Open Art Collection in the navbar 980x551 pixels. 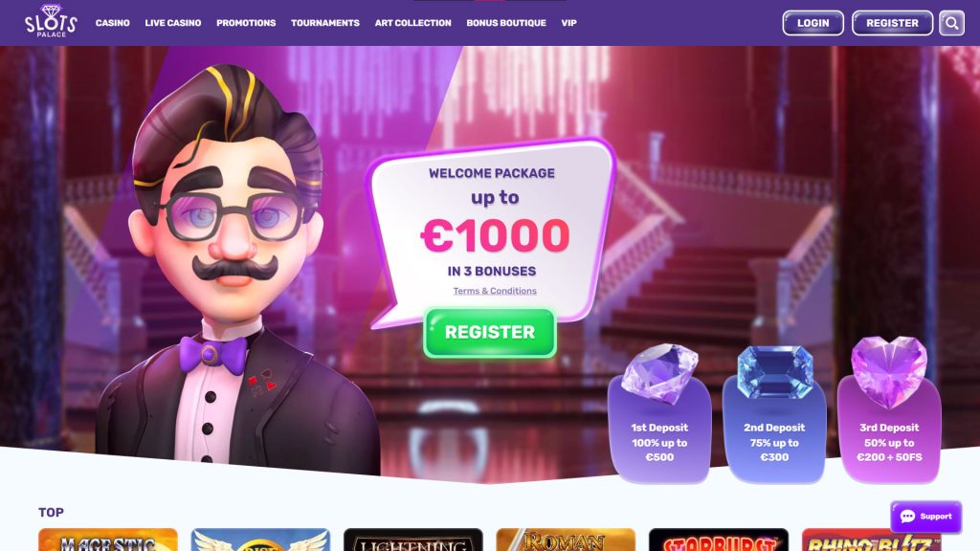[x=413, y=23]
